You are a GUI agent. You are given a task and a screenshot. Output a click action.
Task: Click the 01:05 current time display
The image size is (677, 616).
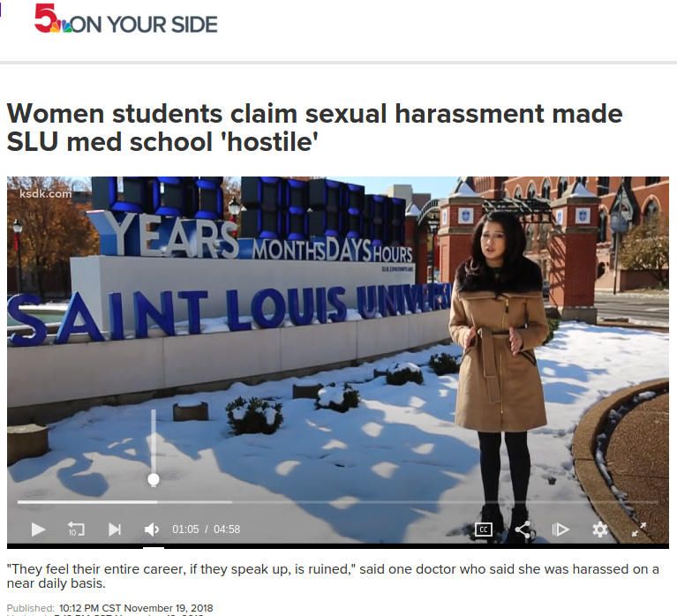[185, 530]
